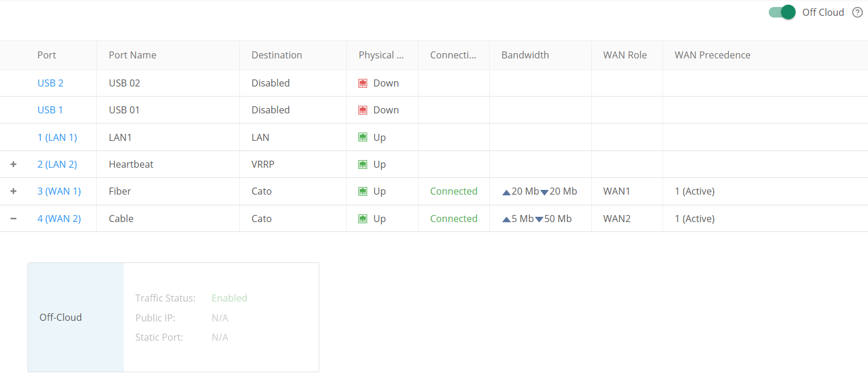Click USB 1 red port down icon
The image size is (868, 381).
click(362, 110)
